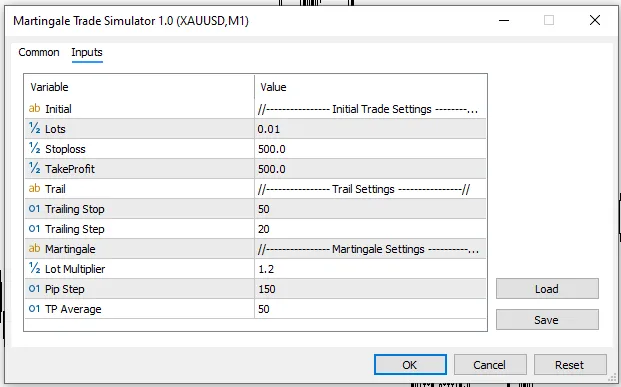
Task: Click the double type icon beside Lots
Action: 34,128
